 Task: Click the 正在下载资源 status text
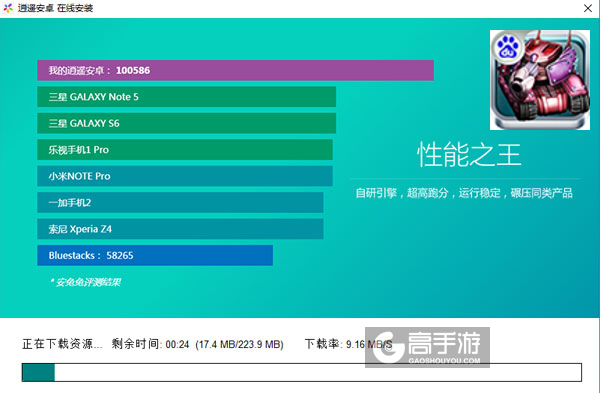(x=62, y=344)
